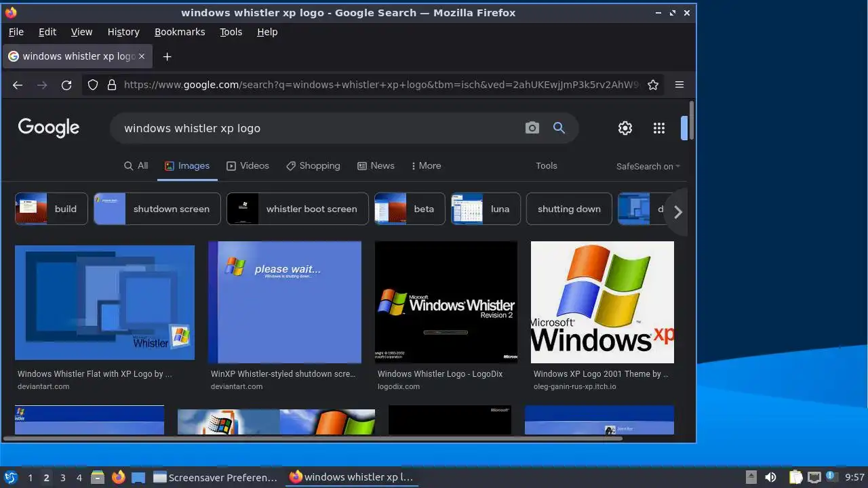
Task: Select the 'whistler boot screen' chip
Action: tap(298, 209)
